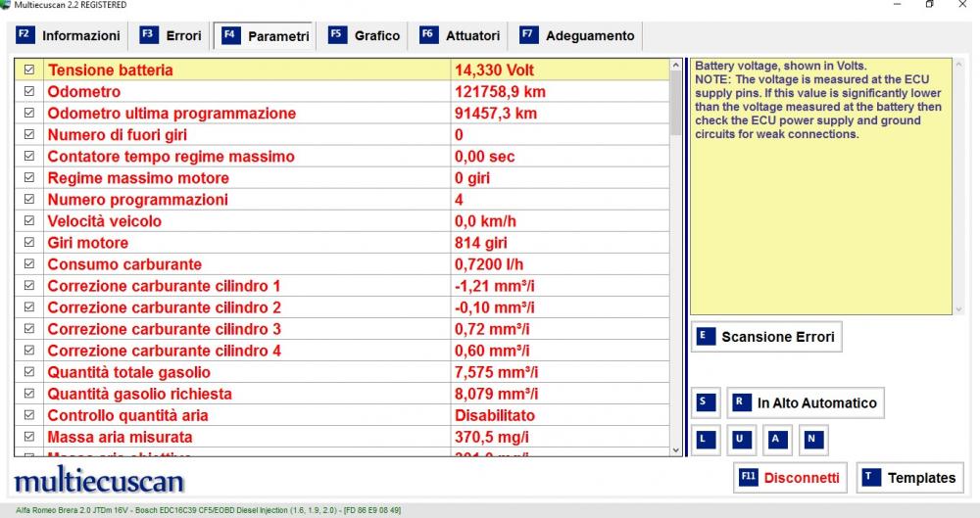This screenshot has height=518, width=980.
Task: Click the F2 key icon
Action: click(25, 34)
